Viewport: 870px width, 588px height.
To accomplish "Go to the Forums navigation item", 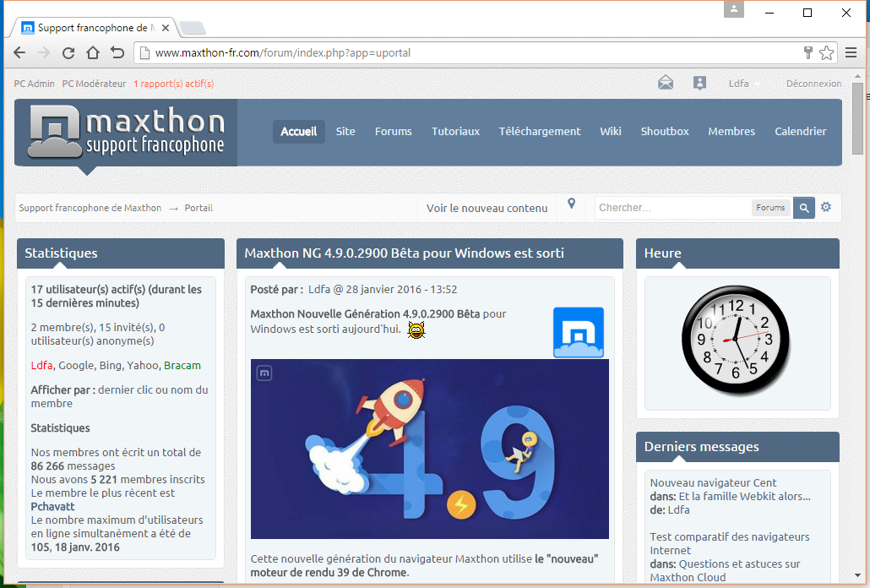I will pos(394,132).
